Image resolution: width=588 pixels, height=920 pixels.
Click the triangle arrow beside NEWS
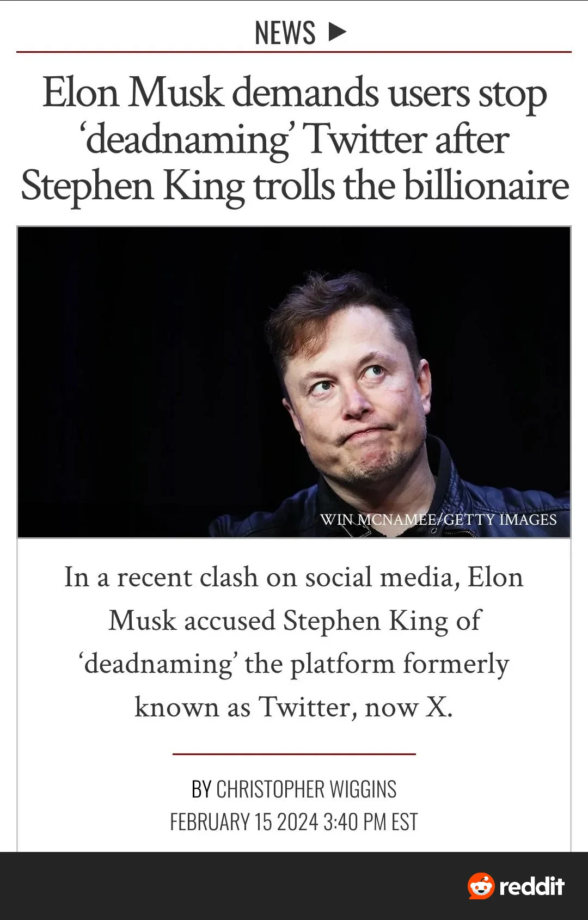(x=338, y=32)
